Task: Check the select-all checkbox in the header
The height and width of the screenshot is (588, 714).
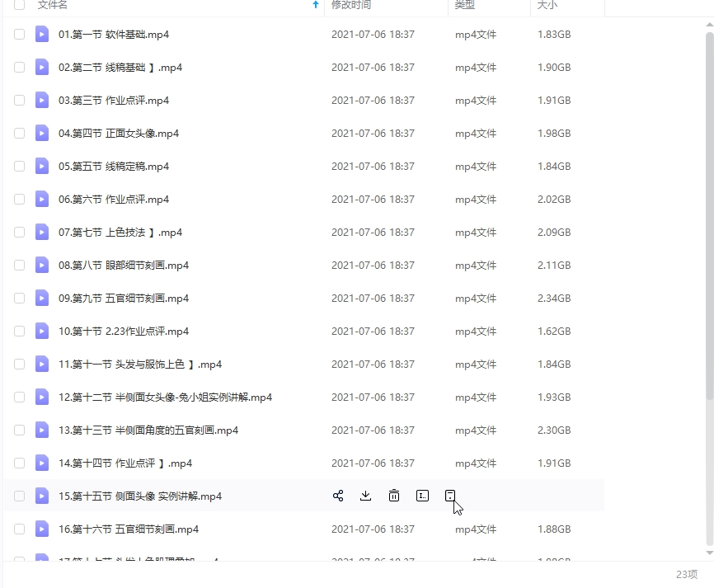Action: coord(19,5)
